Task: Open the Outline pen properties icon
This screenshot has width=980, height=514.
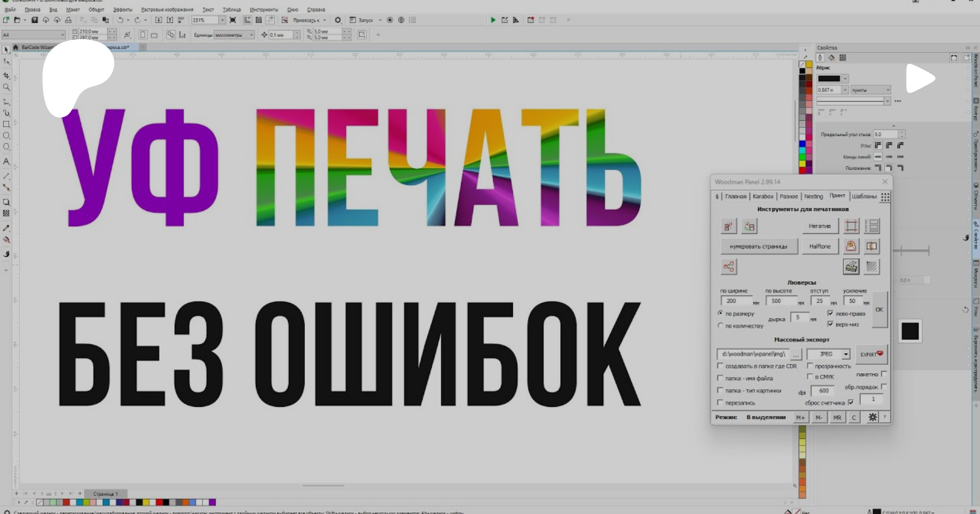Action: (x=820, y=58)
